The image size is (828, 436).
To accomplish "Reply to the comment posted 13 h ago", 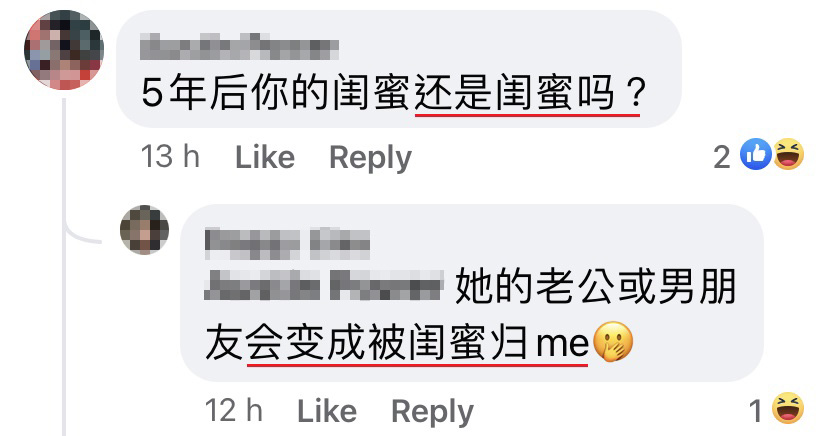I will coord(370,158).
